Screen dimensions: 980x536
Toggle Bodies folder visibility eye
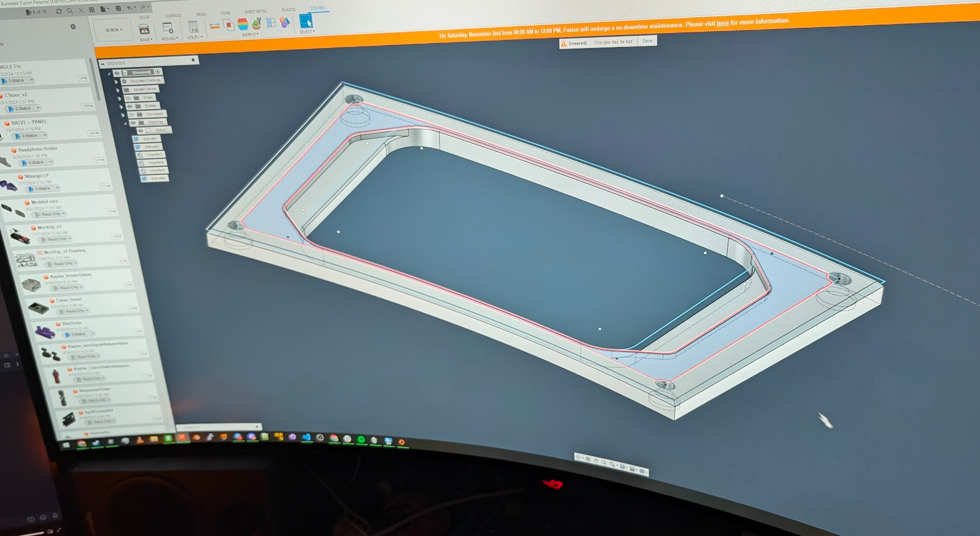coord(130,107)
